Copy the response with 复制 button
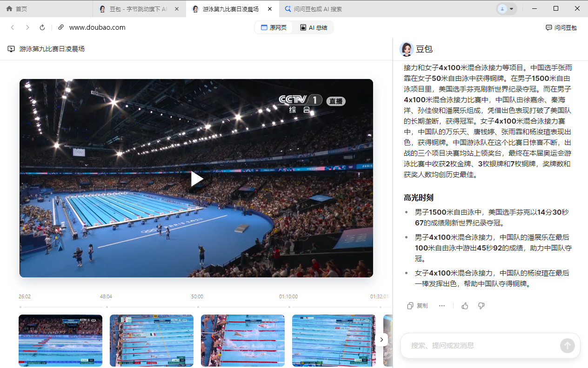Image resolution: width=588 pixels, height=368 pixels. (417, 306)
